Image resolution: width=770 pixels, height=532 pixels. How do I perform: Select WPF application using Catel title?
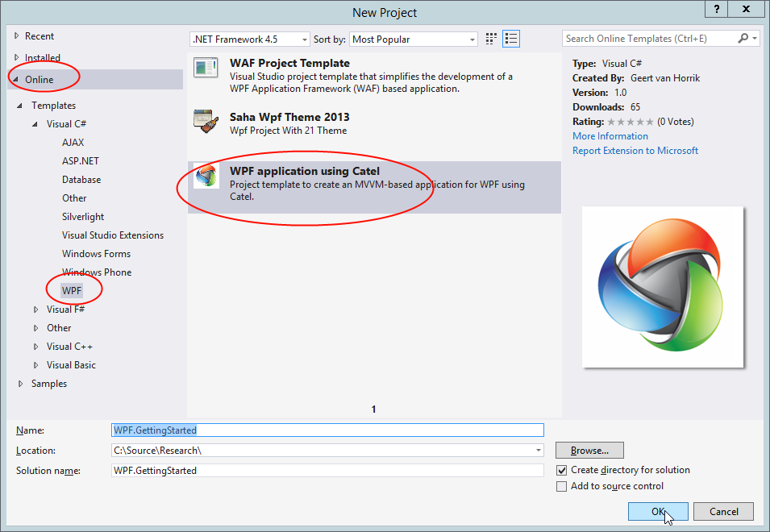(x=305, y=171)
